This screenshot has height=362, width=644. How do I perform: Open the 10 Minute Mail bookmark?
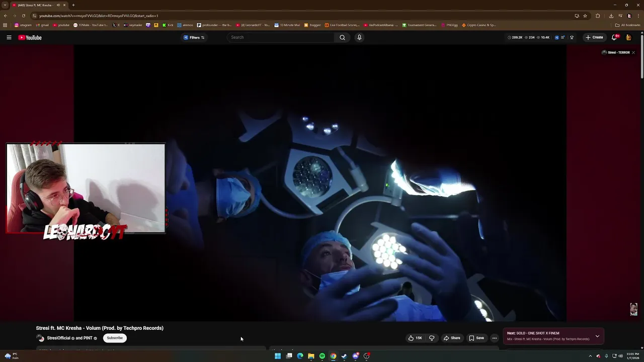click(287, 25)
